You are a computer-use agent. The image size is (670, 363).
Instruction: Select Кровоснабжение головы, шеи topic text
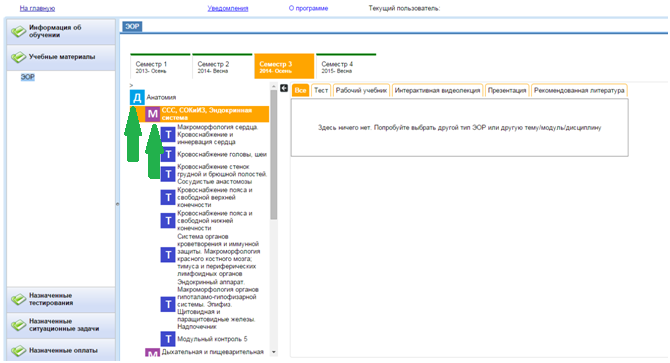click(222, 154)
